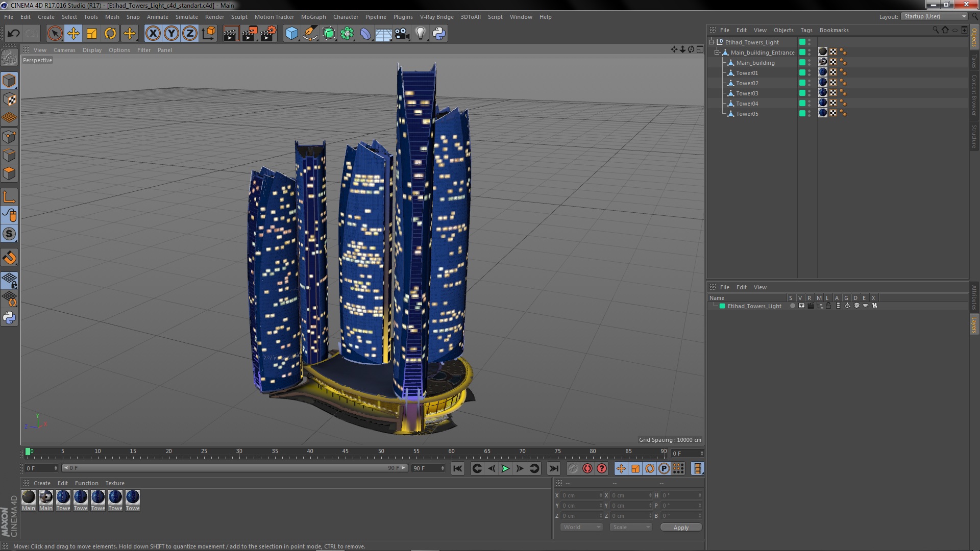Screen dimensions: 980x551
Task: Open the Array modeling objects icon
Action: tap(347, 34)
